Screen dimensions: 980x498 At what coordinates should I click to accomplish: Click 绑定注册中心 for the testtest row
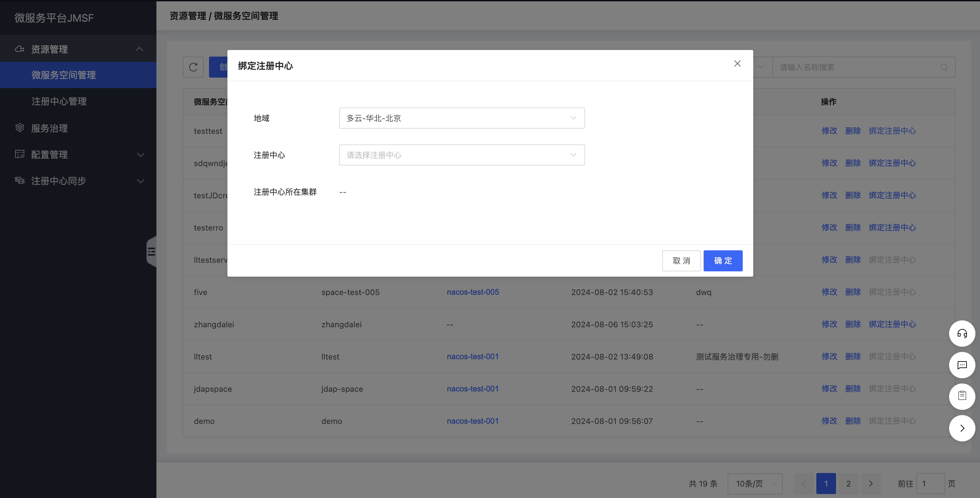pyautogui.click(x=892, y=131)
